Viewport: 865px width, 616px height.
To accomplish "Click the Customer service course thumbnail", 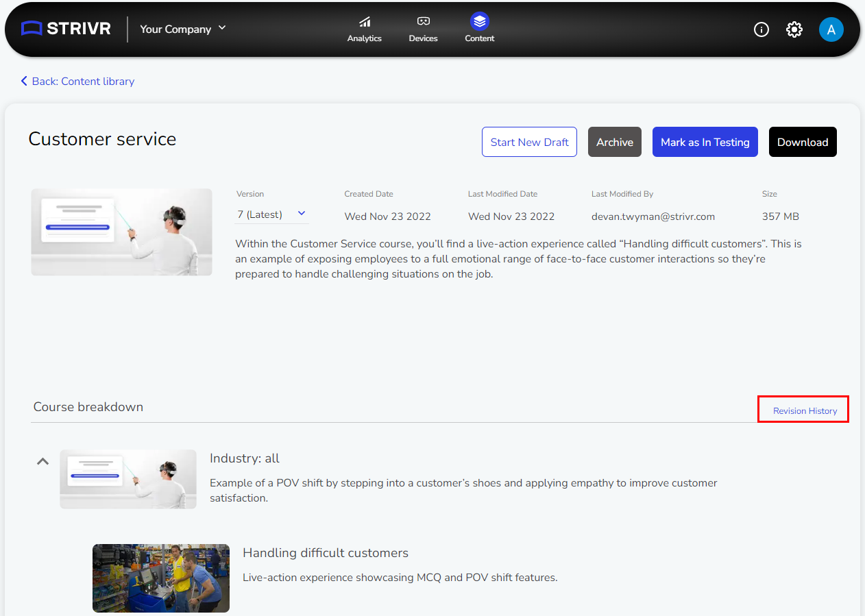I will (121, 232).
